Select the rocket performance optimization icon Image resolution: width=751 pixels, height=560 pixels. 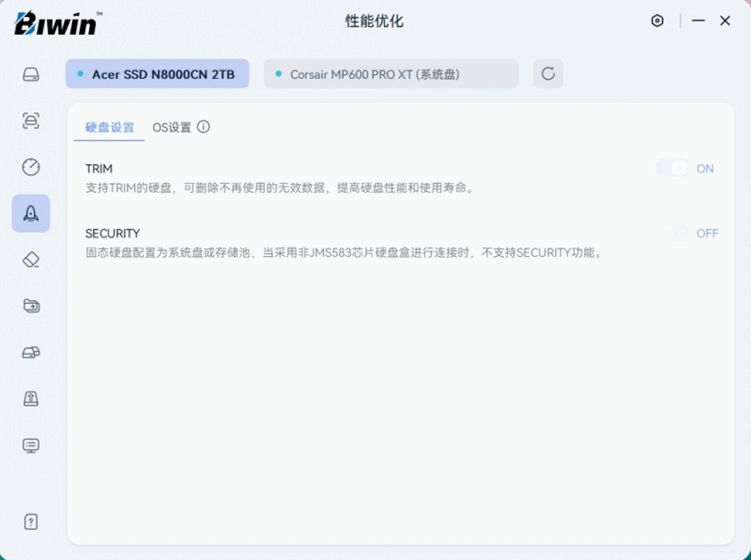pos(31,214)
